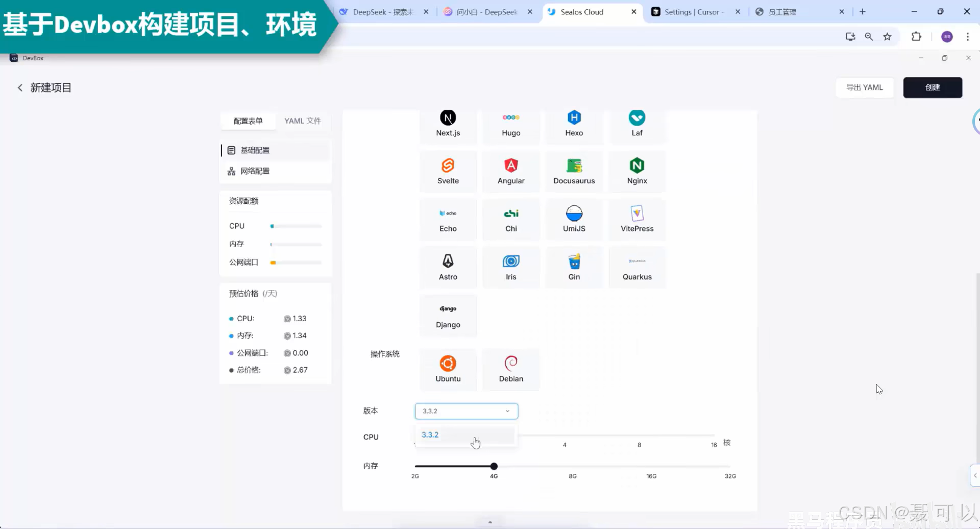This screenshot has width=980, height=529.
Task: Switch to the 配置表单 tab
Action: click(248, 121)
